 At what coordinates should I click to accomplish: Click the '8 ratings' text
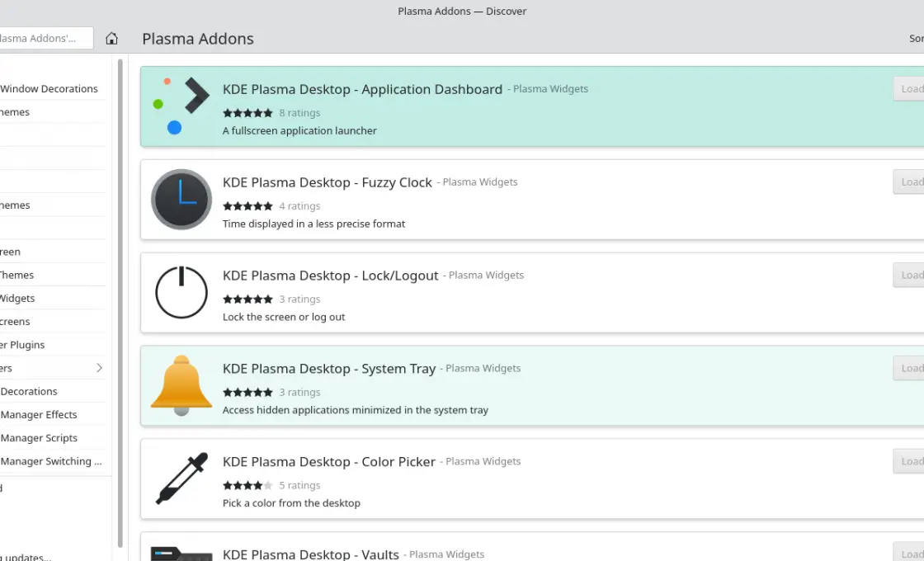pos(299,112)
